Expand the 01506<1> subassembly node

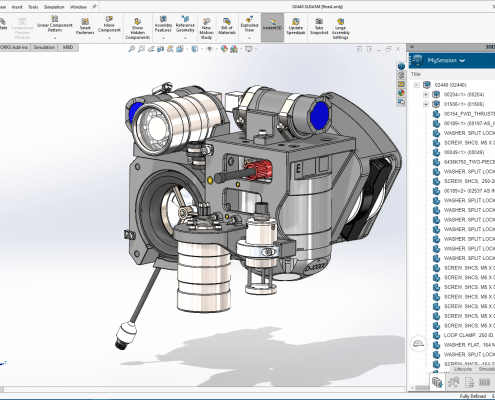click(x=426, y=104)
